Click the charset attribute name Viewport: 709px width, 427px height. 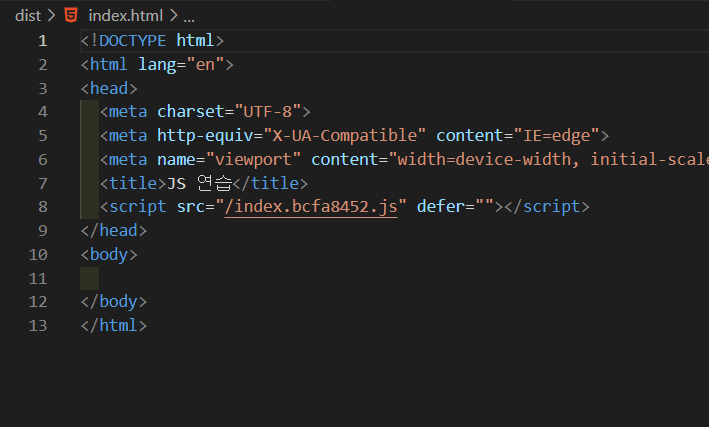click(191, 112)
